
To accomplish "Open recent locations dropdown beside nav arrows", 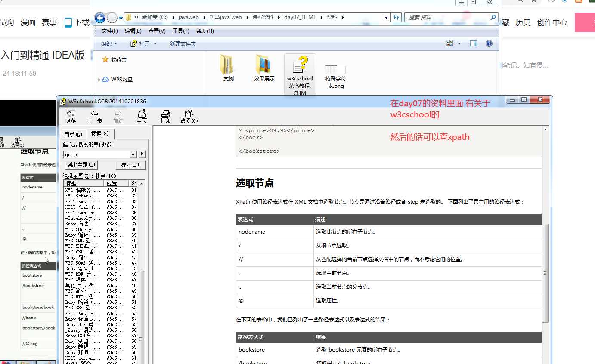I will (121, 18).
